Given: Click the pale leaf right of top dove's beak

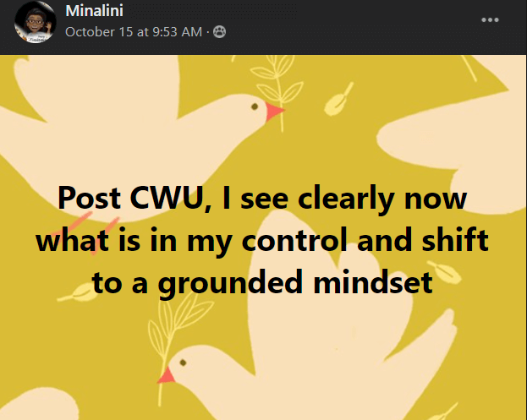Looking at the screenshot, I should [338, 100].
